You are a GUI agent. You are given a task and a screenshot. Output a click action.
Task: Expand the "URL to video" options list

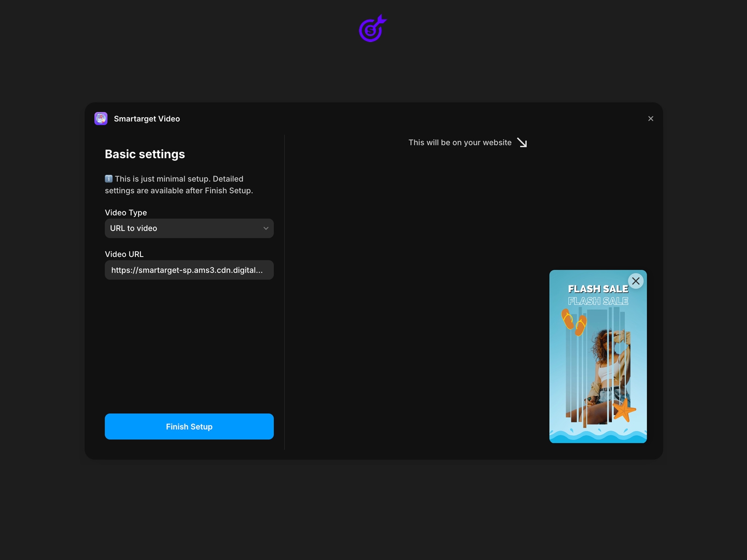[x=189, y=228]
